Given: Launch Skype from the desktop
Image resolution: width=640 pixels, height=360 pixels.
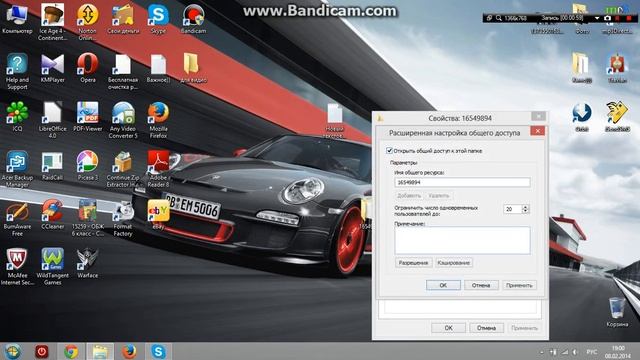Looking at the screenshot, I should pos(158,19).
